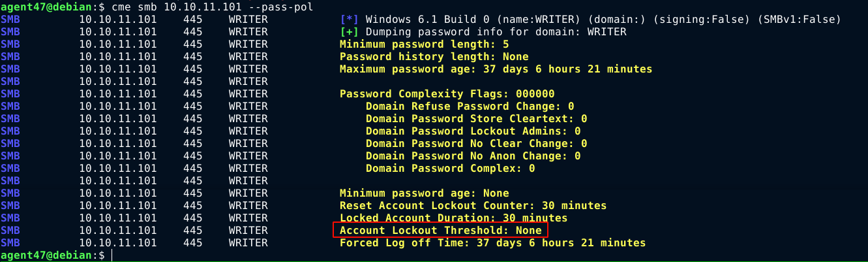This screenshot has height=262, width=868.
Task: Click Domain Password Lockout Admins entry
Action: pyautogui.click(x=473, y=131)
